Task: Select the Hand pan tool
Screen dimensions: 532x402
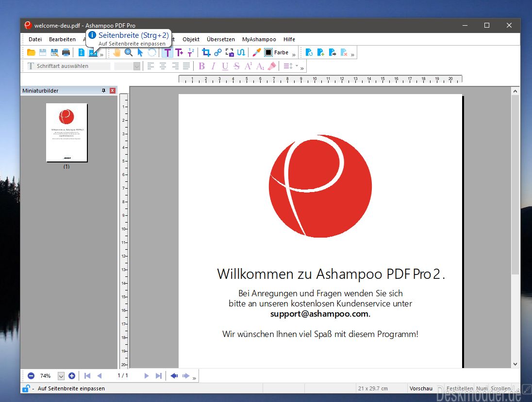Action: [116, 52]
